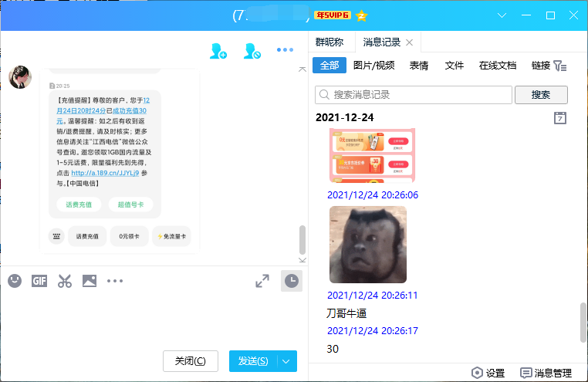
Task: Open the pink coupon image thumbnail
Action: [x=373, y=155]
